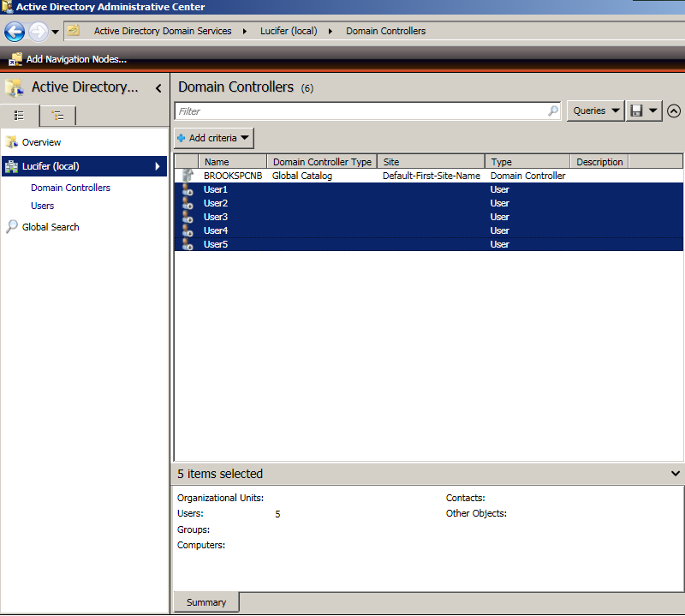
Task: Open Add Navigation Nodes link
Action: (x=76, y=59)
